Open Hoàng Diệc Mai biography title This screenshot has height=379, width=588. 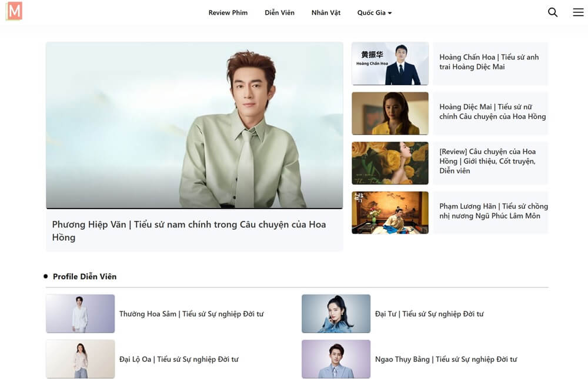click(492, 112)
